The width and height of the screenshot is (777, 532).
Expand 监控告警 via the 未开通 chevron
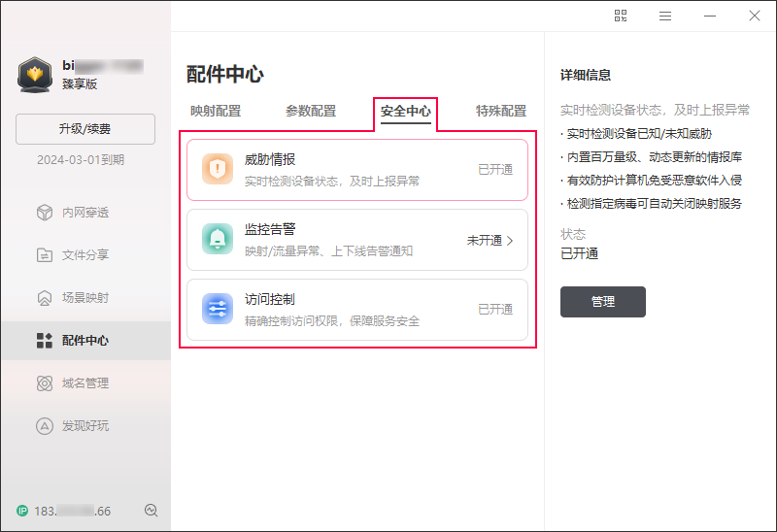pyautogui.click(x=509, y=240)
